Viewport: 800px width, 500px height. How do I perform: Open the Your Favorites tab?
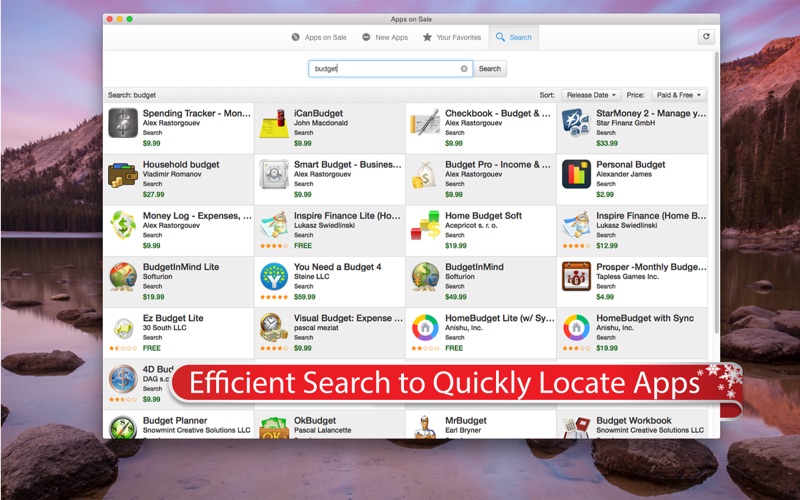pos(452,37)
